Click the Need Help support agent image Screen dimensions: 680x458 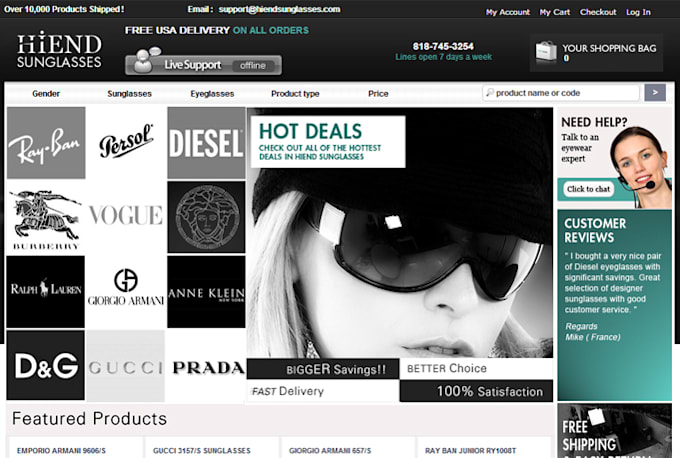639,167
